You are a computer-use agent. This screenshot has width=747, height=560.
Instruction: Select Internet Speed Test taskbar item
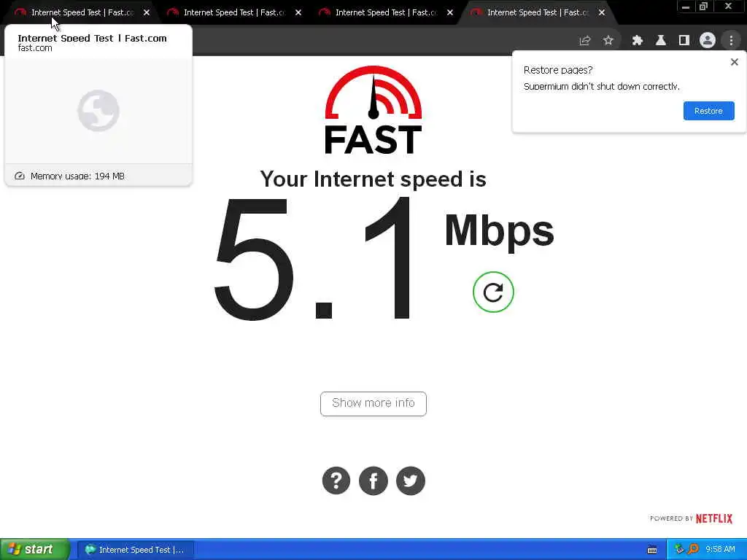click(x=135, y=550)
